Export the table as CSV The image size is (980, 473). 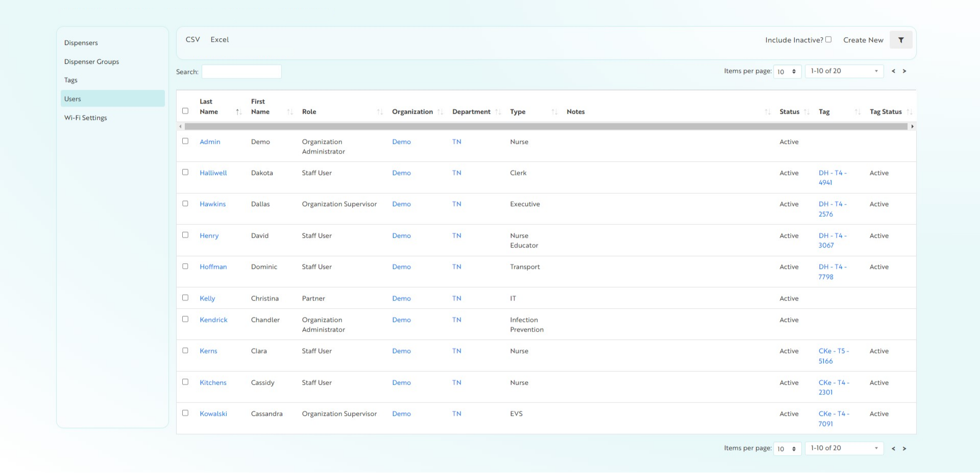[193, 40]
